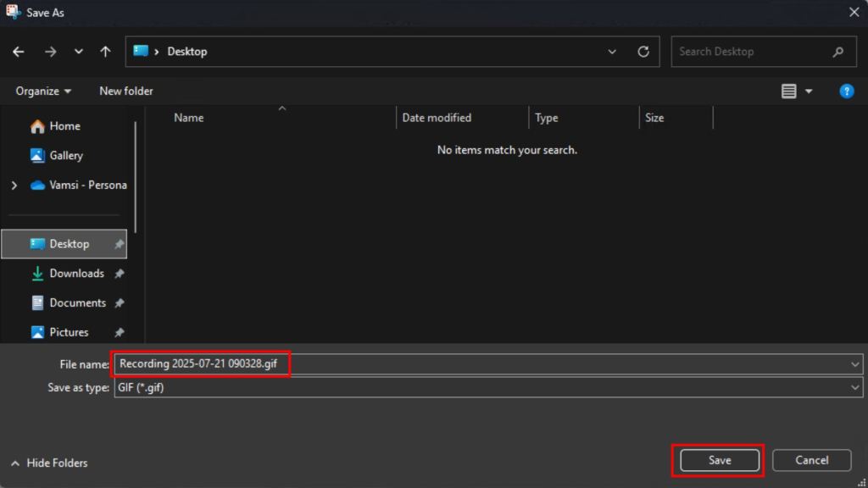Sort by Name column
This screenshot has height=488, width=868.
pyautogui.click(x=189, y=118)
